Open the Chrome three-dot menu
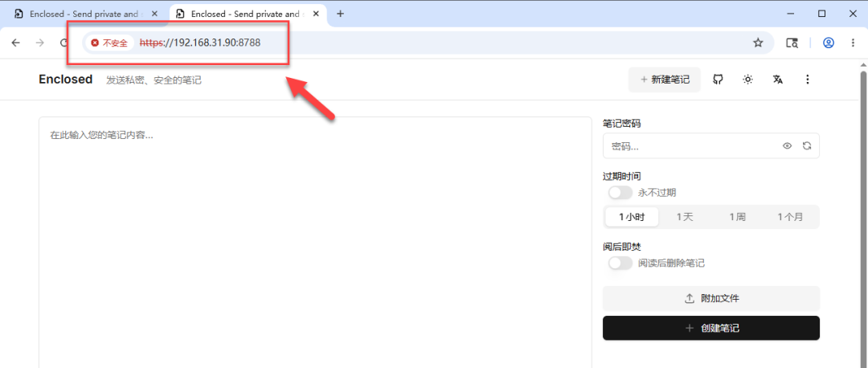The width and height of the screenshot is (868, 368). pos(853,43)
